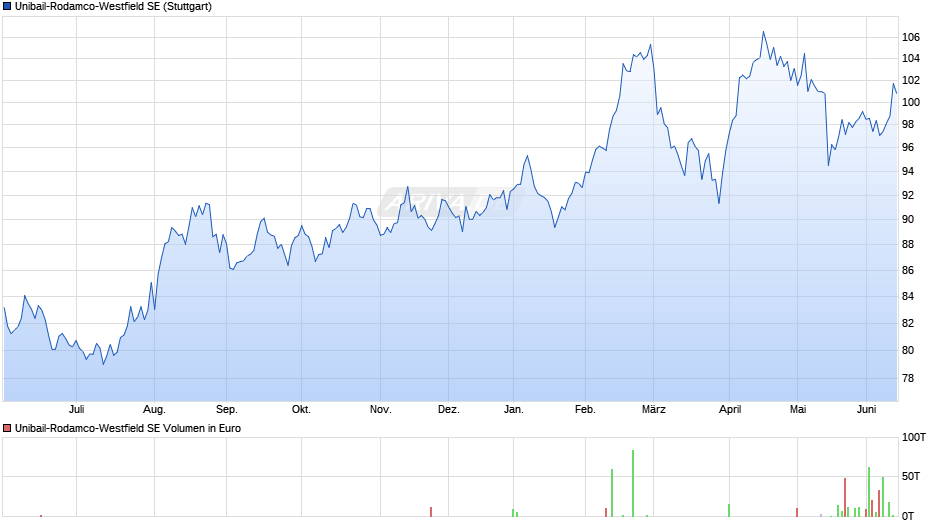
Task: Click the price axis value 82
Action: [x=908, y=323]
